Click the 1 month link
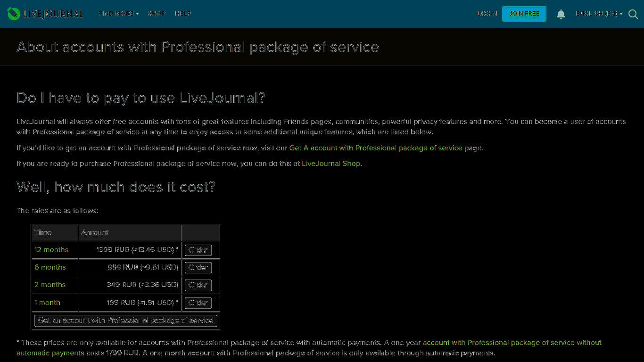This screenshot has width=644, height=362. [47, 303]
